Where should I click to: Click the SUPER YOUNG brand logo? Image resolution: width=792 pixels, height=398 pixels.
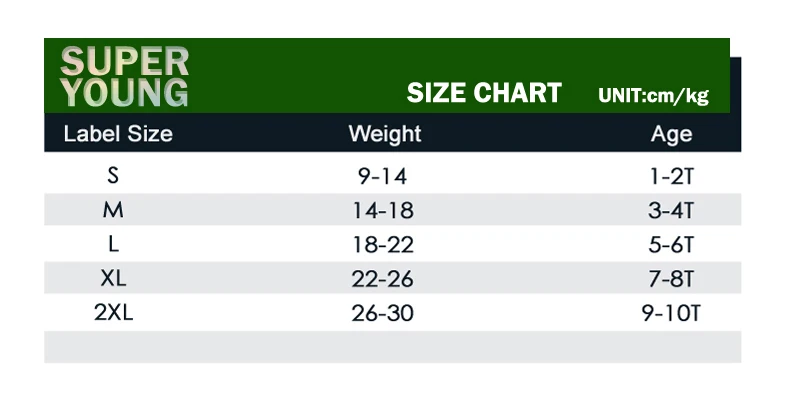(124, 77)
